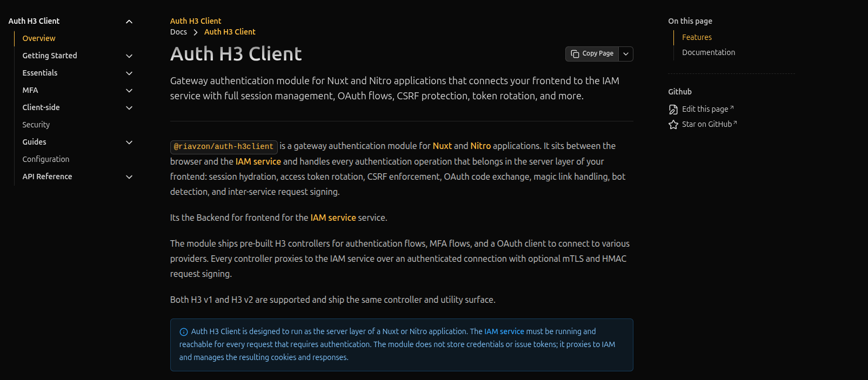
Task: Expand the Guides section chevron
Action: click(129, 142)
